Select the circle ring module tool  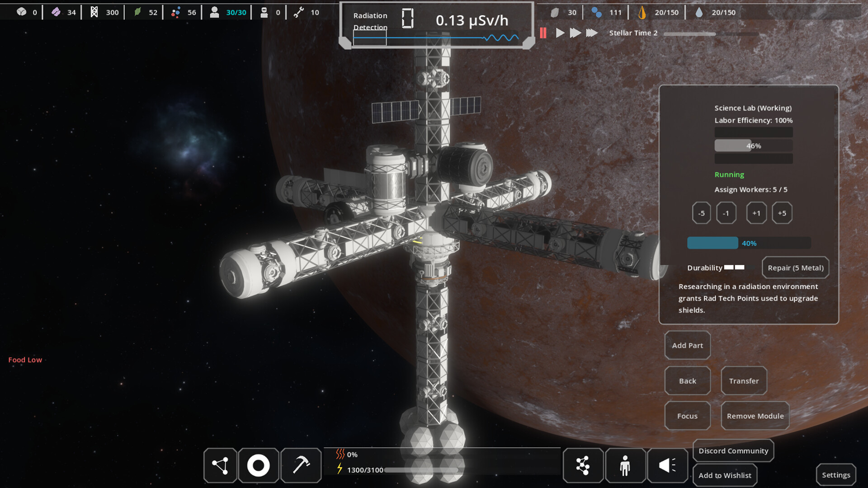258,465
